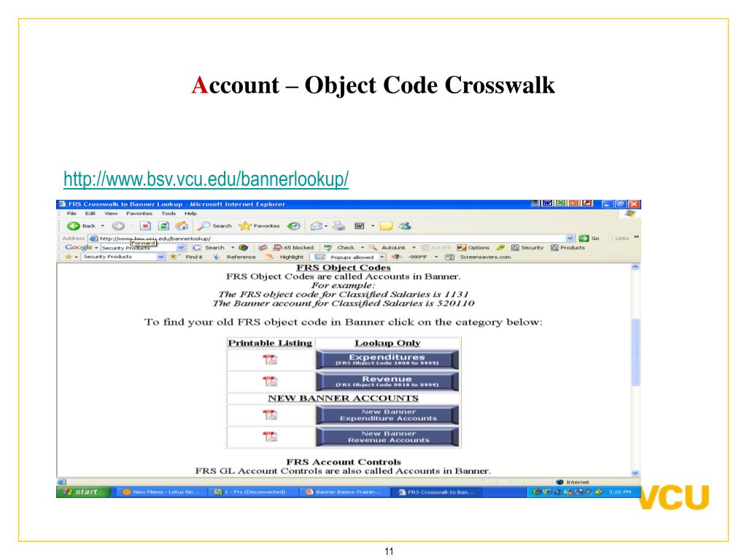The width and height of the screenshot is (747, 560).
Task: Open the Tools menu
Action: pyautogui.click(x=169, y=214)
